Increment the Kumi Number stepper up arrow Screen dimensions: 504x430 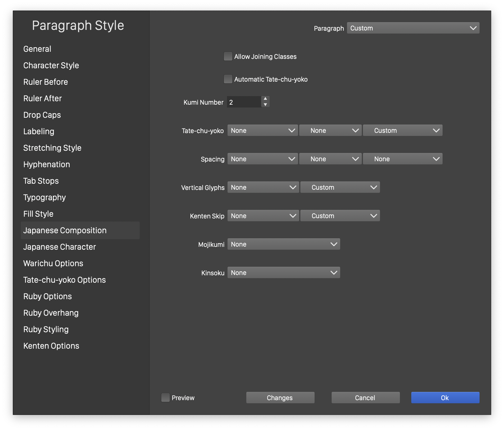tap(265, 99)
